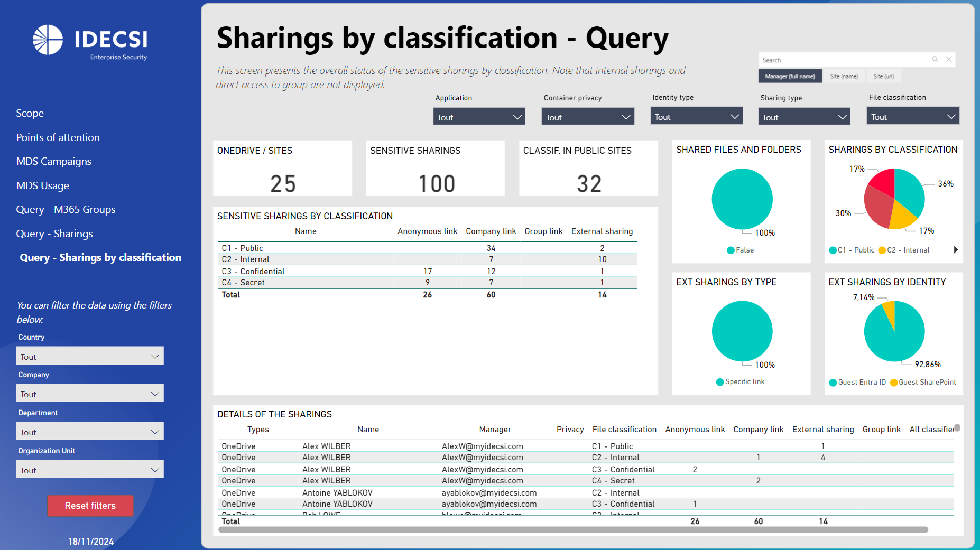This screenshot has width=980, height=550.
Task: Search by Site (name) option
Action: coord(844,76)
